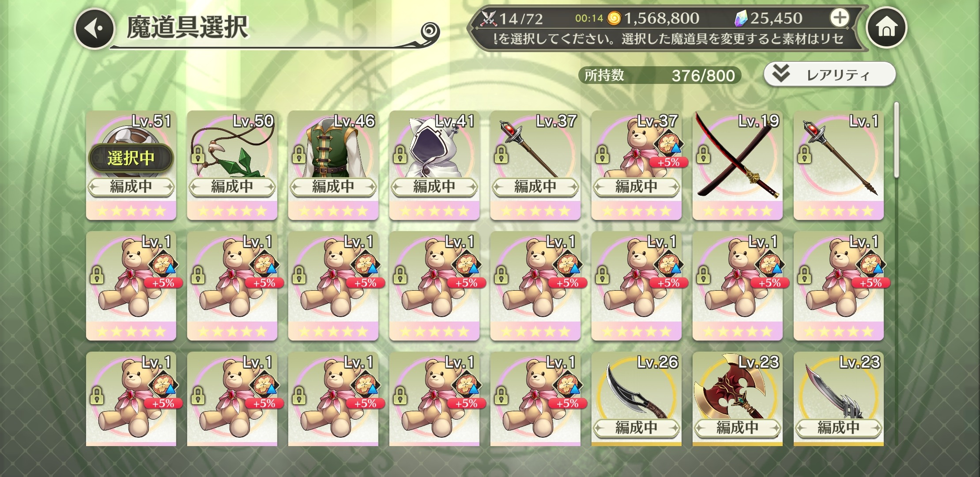Toggle lock on the Lv.1 staff item
This screenshot has width=980, height=477.
pos(804,154)
